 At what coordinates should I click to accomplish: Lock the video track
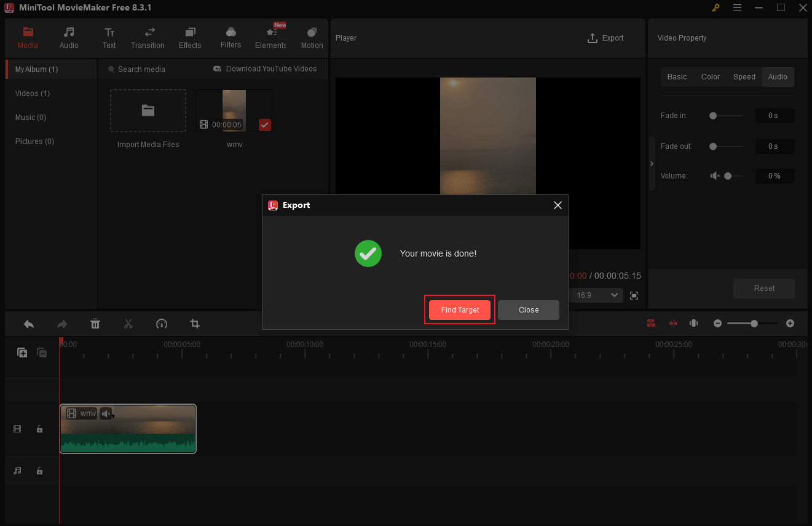39,429
